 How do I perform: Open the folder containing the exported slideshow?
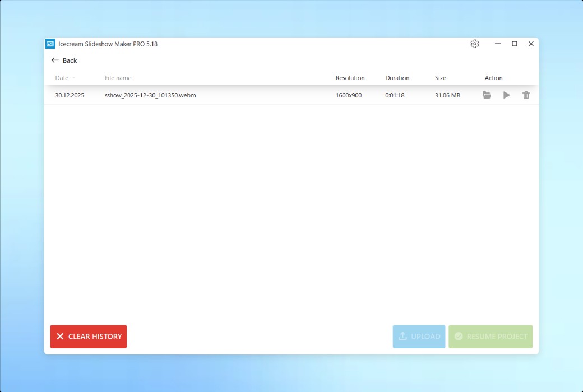coord(487,95)
